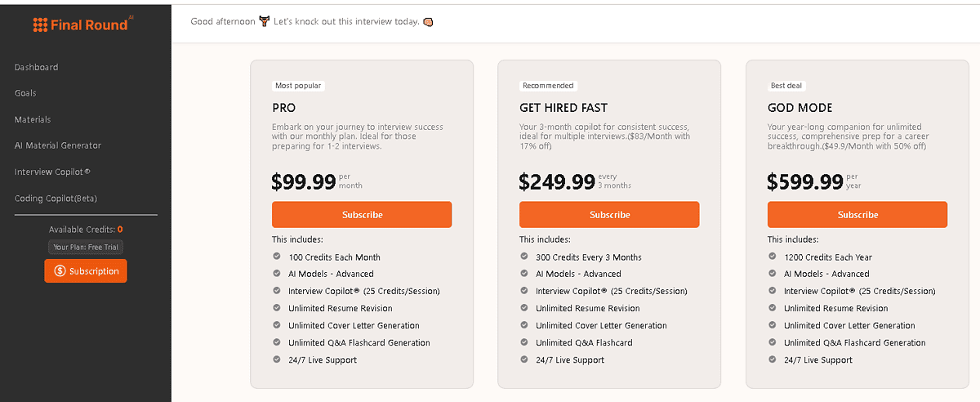Click the fox emoji in greeting
The width and height of the screenshot is (980, 402).
click(264, 21)
